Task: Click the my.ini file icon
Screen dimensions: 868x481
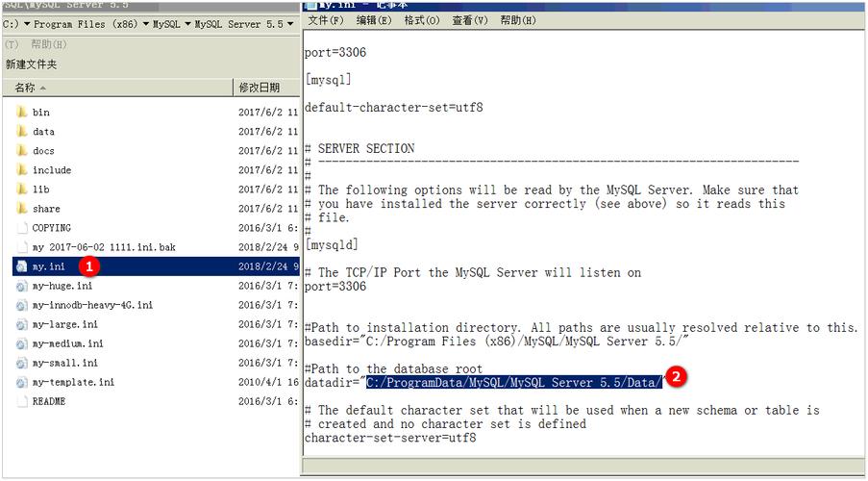Action: pyautogui.click(x=22, y=266)
